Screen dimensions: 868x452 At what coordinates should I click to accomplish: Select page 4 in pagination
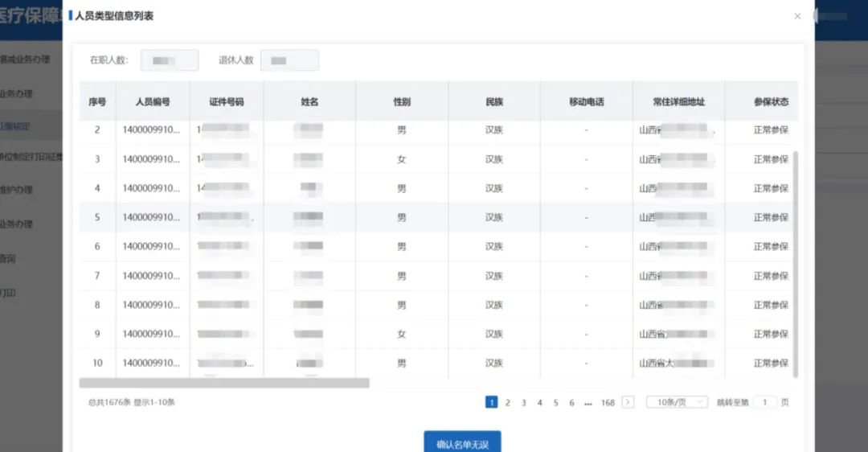pyautogui.click(x=539, y=402)
